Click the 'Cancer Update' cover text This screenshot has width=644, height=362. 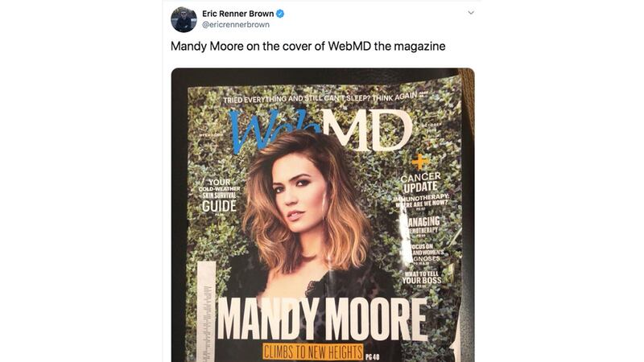tap(420, 183)
